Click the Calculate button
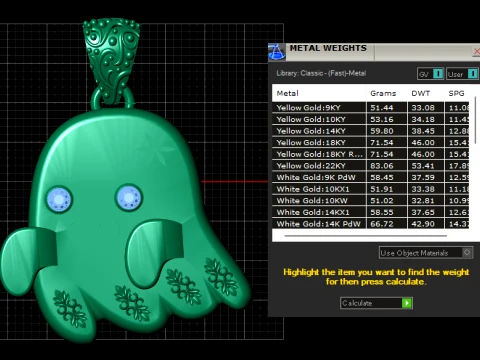480x360 pixels. tap(376, 303)
